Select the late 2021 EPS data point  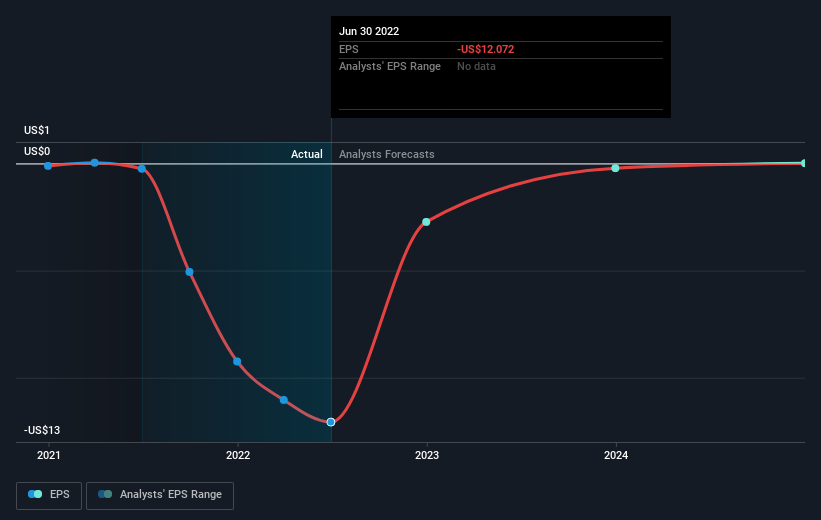pos(190,272)
